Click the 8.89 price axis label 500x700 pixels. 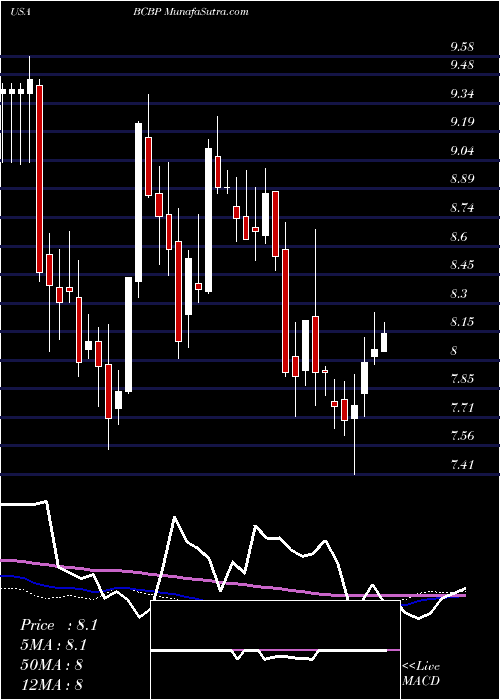coord(462,179)
